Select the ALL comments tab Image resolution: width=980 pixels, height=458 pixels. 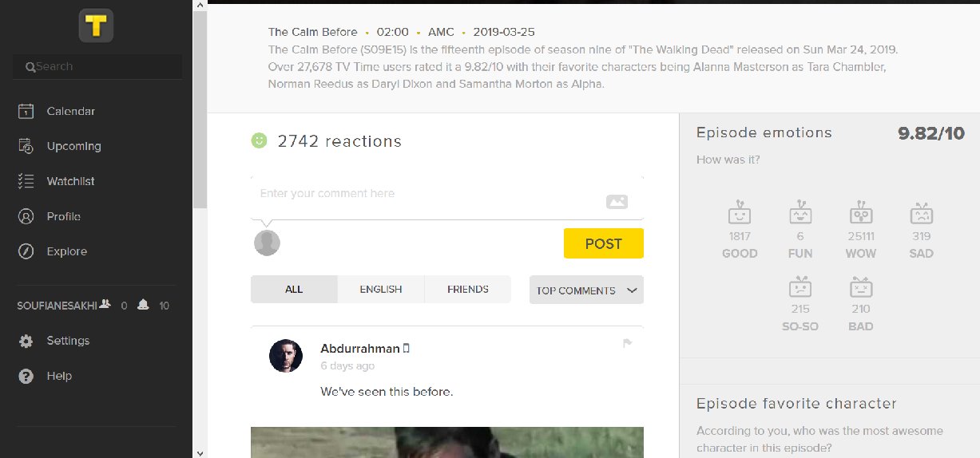coord(294,290)
